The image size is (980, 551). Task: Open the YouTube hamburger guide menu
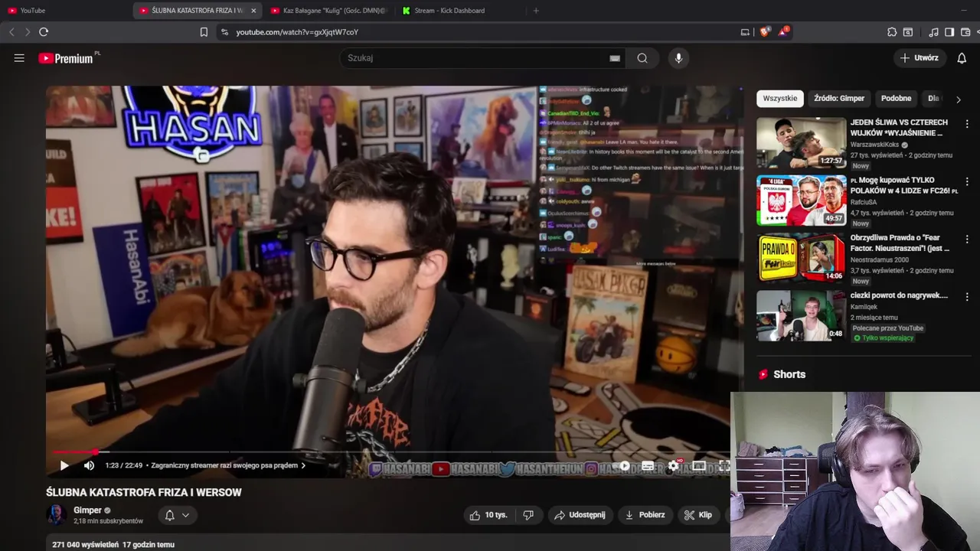tap(19, 58)
